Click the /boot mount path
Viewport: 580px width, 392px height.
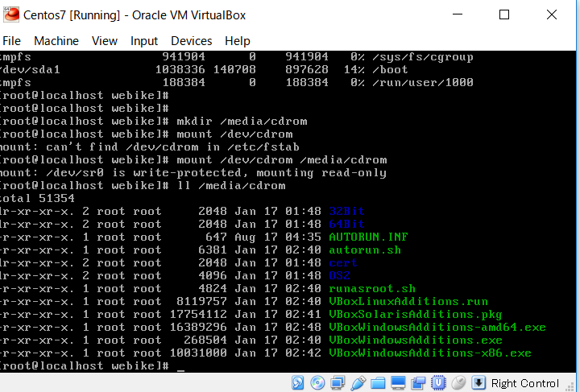[390, 69]
